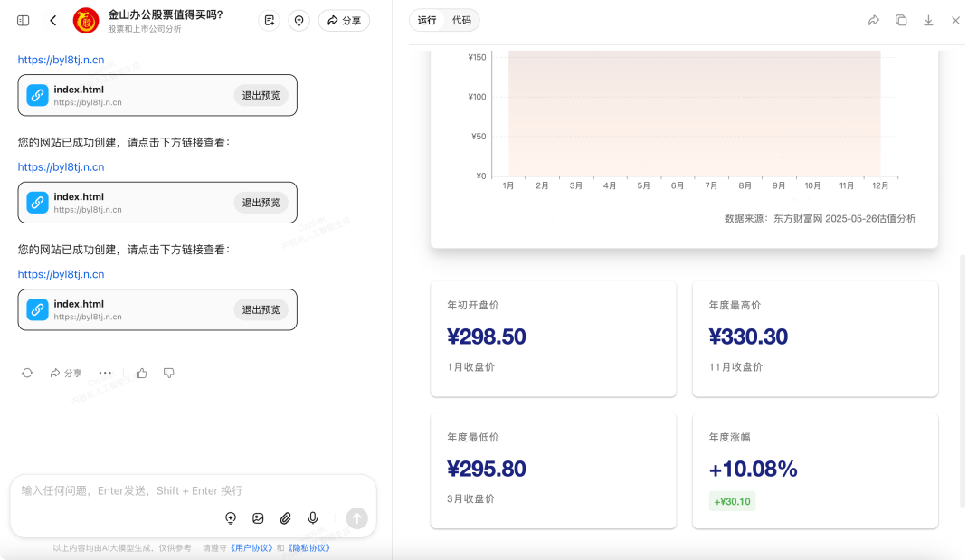Exit preview on the first index.html card

point(261,95)
